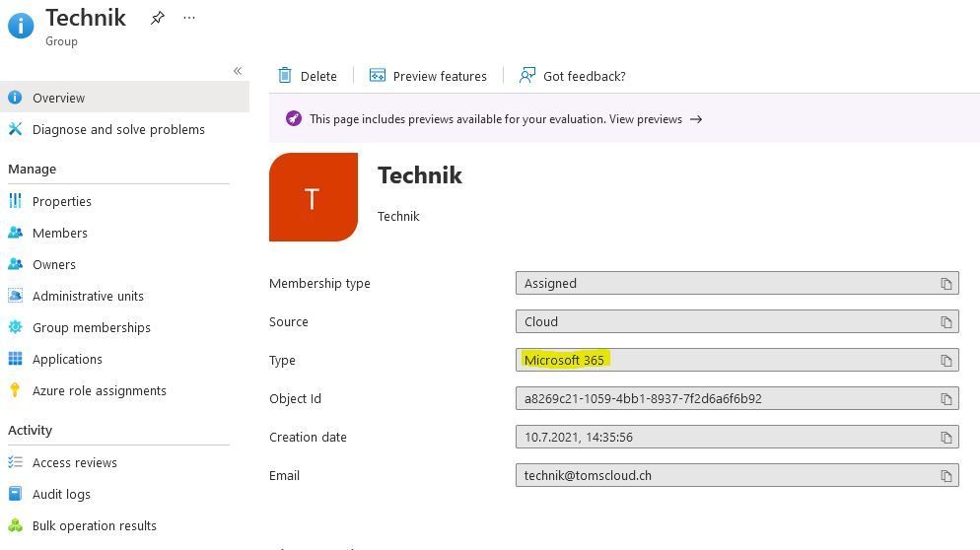Click the Preview features icon
This screenshot has width=980, height=550.
(x=378, y=76)
